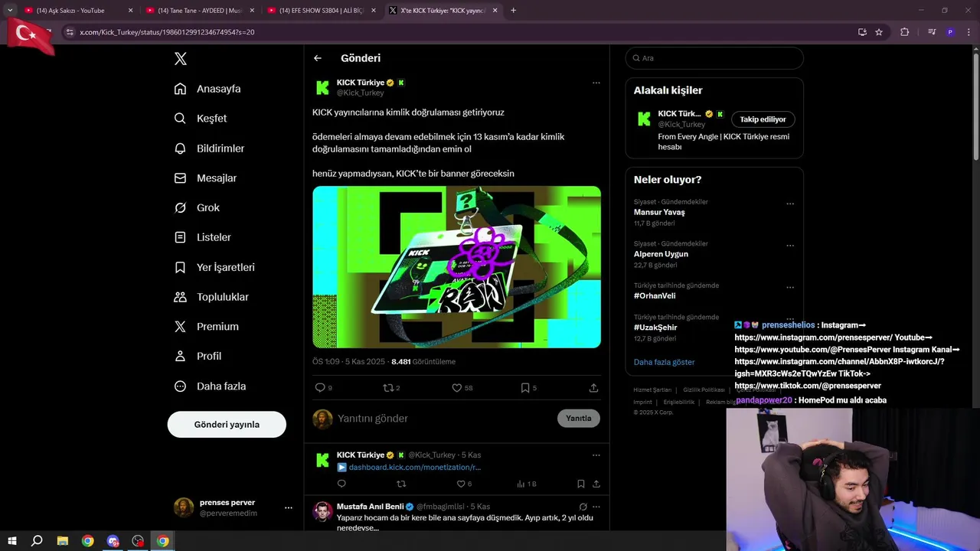Open Premium X icon in sidebar

[180, 327]
